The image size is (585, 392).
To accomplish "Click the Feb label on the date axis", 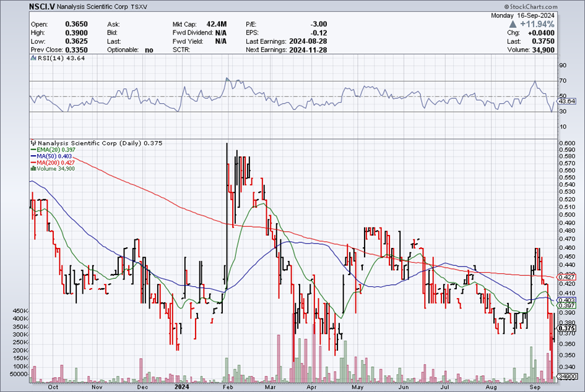I will pos(228,387).
